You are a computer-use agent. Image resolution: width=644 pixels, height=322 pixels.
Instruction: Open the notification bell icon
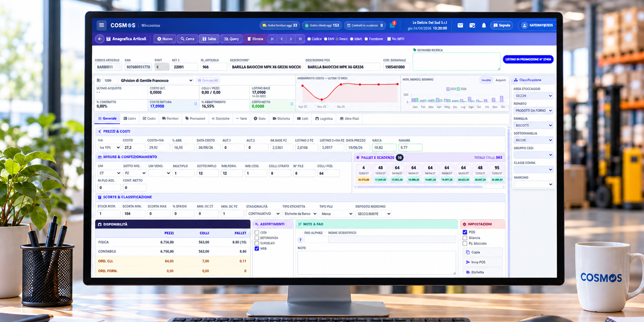coord(484,25)
